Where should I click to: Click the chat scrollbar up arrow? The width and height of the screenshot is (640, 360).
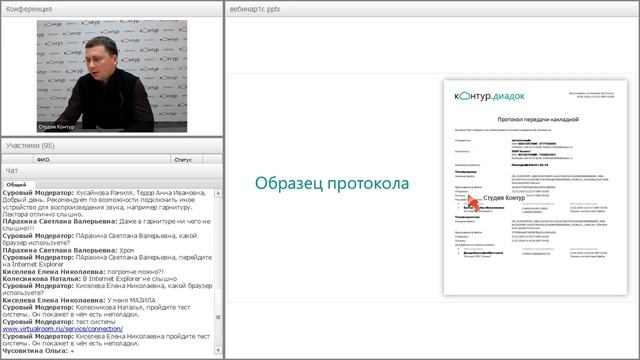pos(218,193)
